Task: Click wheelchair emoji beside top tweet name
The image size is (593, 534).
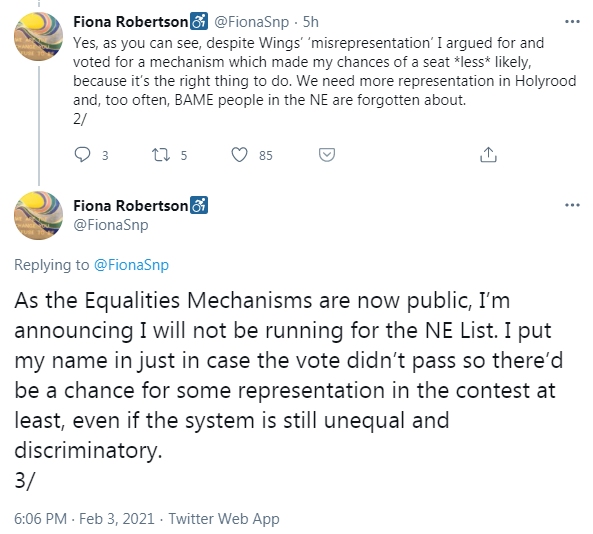Action: (199, 21)
